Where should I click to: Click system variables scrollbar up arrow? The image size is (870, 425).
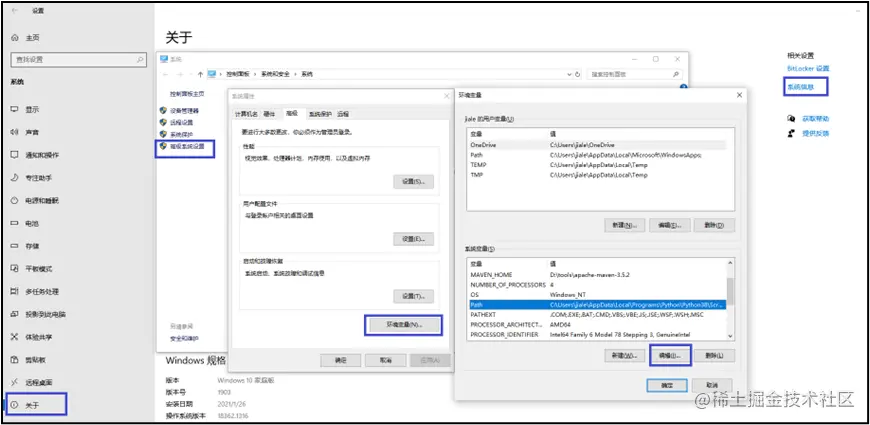tap(730, 263)
